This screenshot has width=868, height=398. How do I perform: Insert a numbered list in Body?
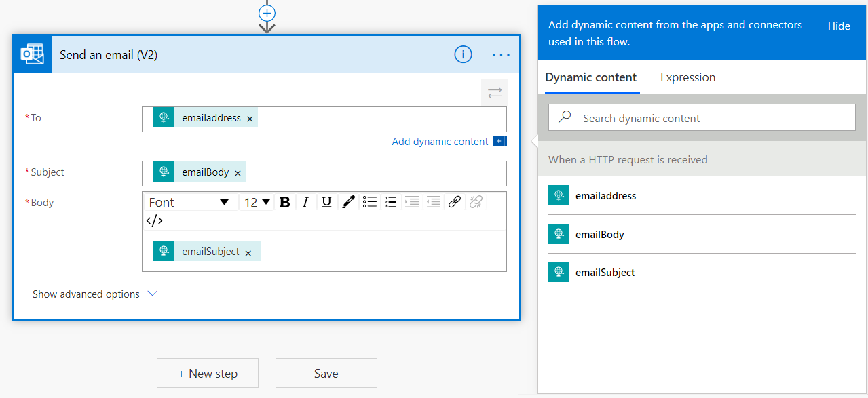click(x=390, y=202)
